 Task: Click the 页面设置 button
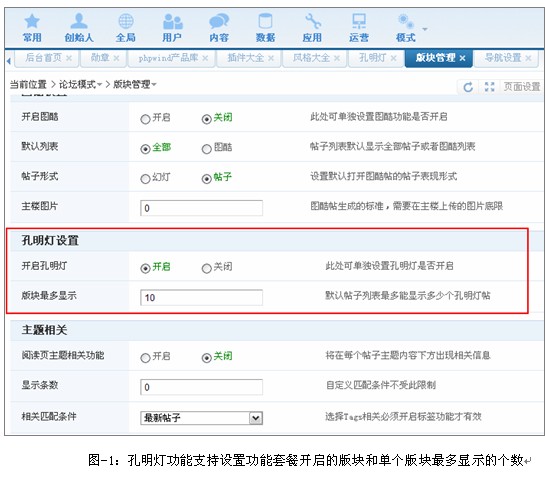(522, 87)
